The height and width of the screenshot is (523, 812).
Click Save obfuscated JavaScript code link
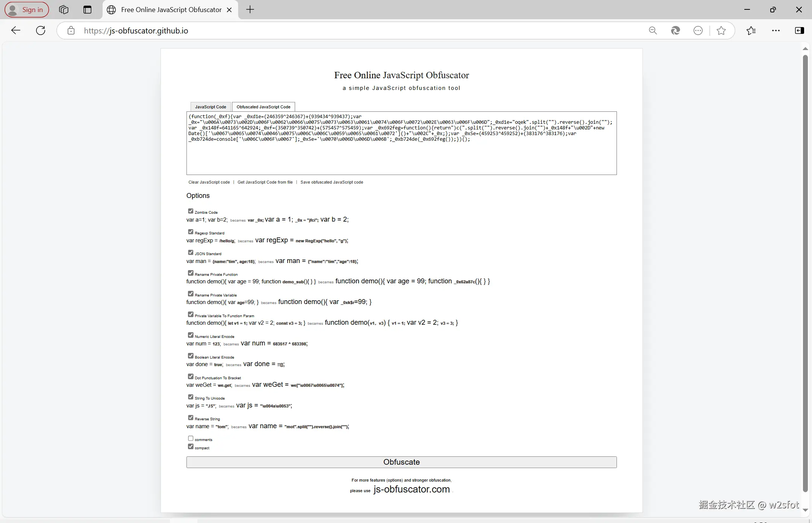(x=332, y=182)
